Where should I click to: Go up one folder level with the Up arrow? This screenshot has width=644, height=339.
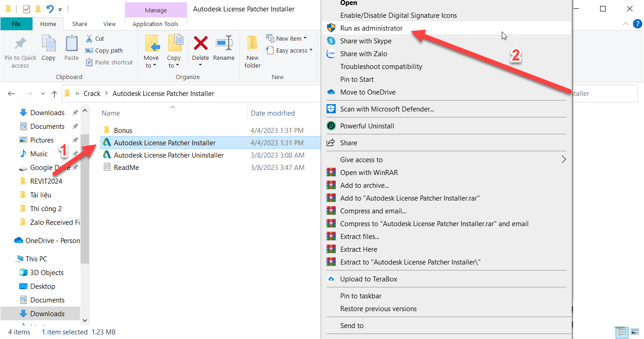pyautogui.click(x=54, y=94)
